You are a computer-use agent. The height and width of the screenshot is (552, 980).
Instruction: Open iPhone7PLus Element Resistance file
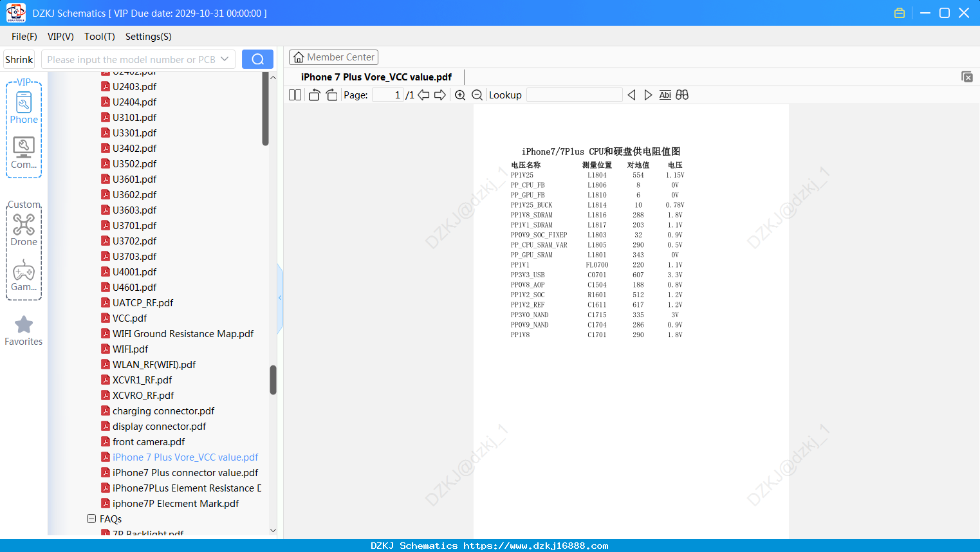point(181,488)
